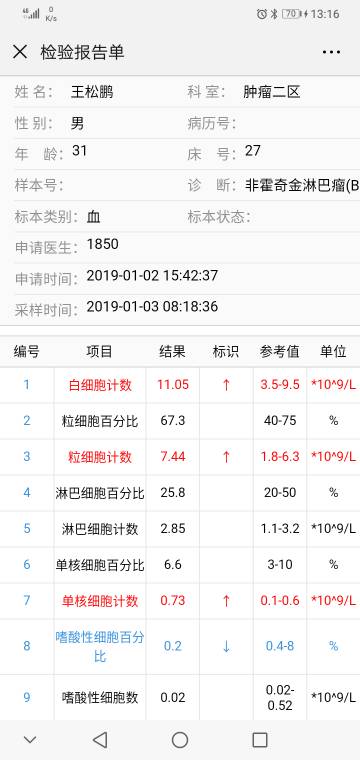Tap the down arrow flag for 嗜酸性细胞百分比

[x=226, y=646]
